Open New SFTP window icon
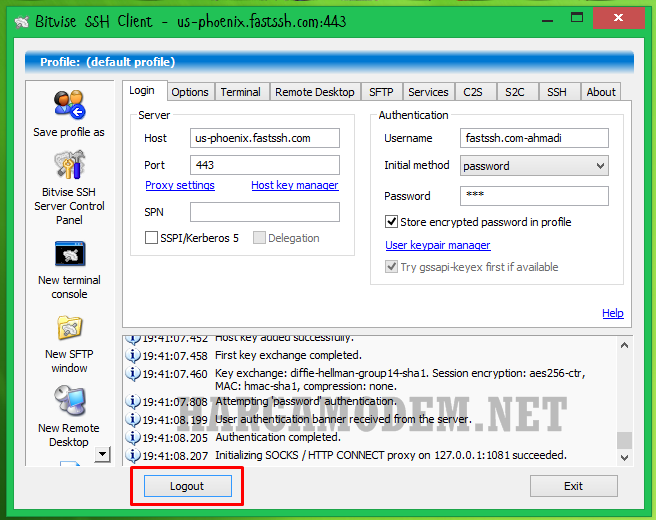Screen dimensions: 656x520 [69, 328]
